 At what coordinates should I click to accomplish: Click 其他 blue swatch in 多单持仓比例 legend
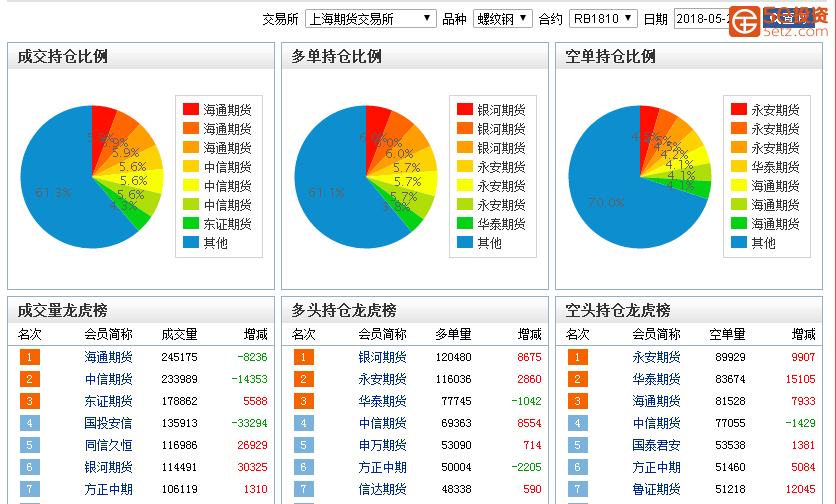tap(465, 243)
